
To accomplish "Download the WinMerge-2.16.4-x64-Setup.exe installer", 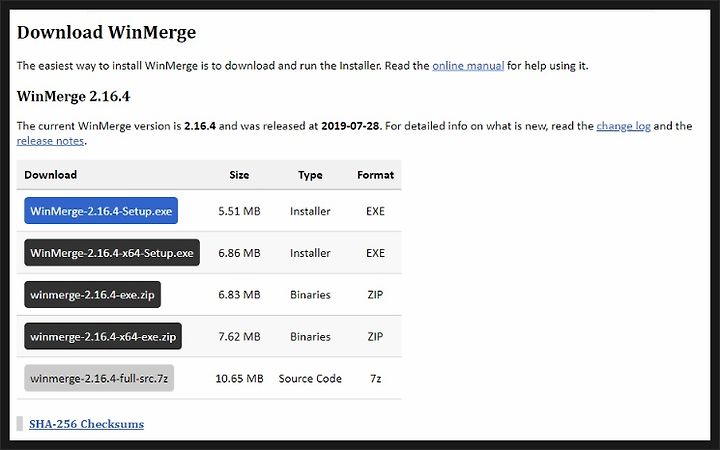I will tap(112, 253).
